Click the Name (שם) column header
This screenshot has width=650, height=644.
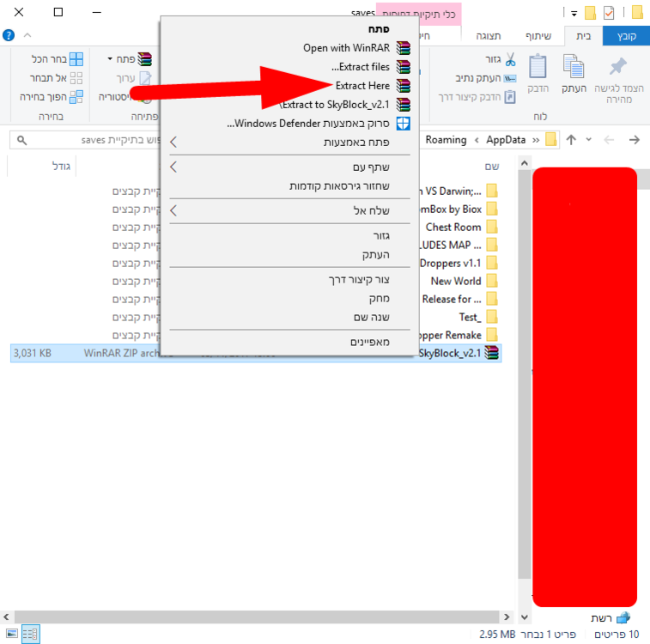[492, 167]
